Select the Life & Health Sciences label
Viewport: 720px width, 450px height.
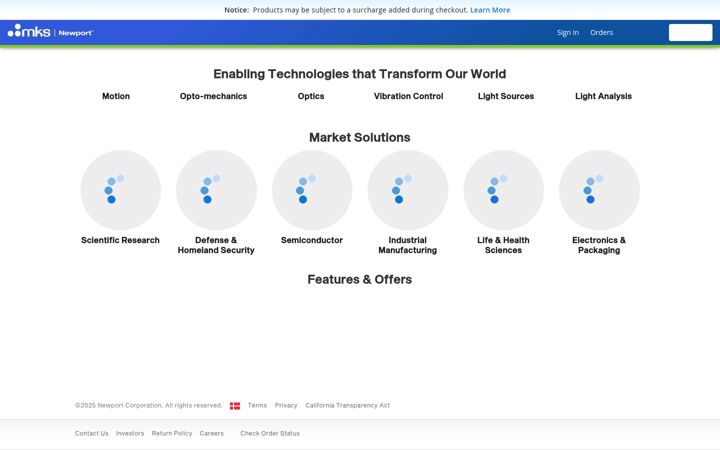(x=503, y=245)
